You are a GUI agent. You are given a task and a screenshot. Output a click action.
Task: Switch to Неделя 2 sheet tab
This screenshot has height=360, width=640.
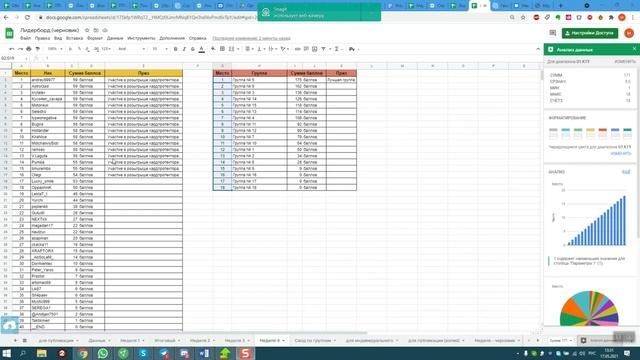[x=202, y=340]
